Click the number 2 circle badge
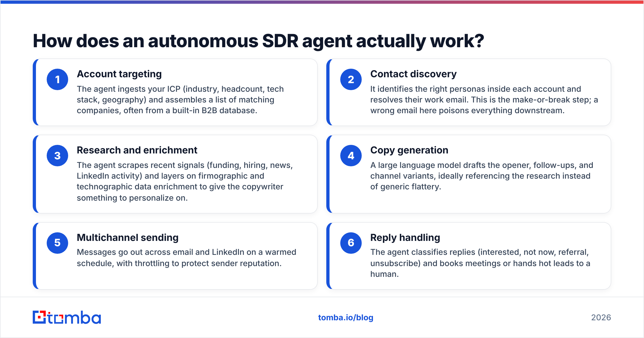 point(351,79)
